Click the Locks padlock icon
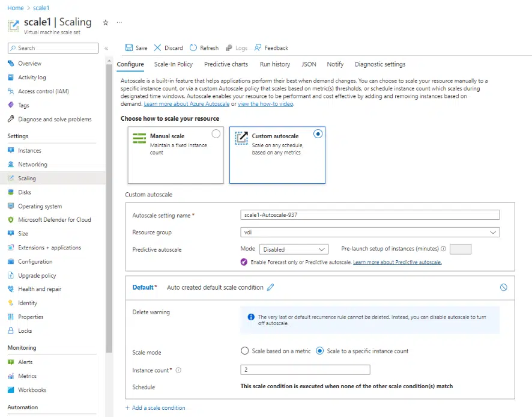This screenshot has height=417, width=532. point(11,330)
